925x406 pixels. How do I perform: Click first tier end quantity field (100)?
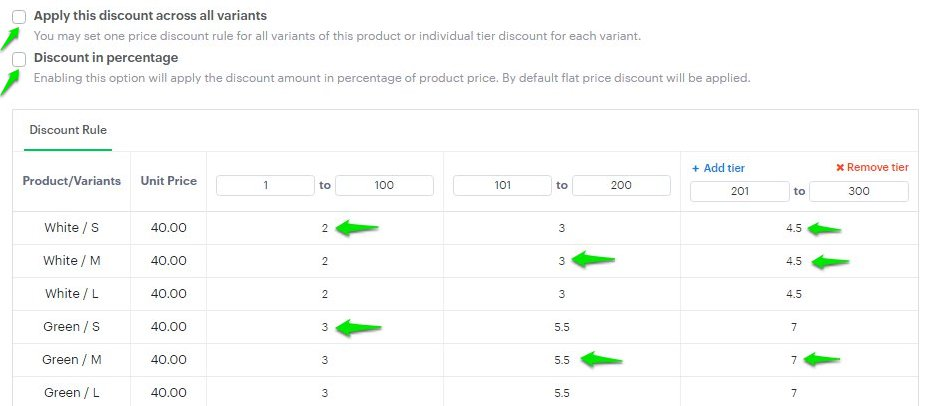[x=384, y=185]
